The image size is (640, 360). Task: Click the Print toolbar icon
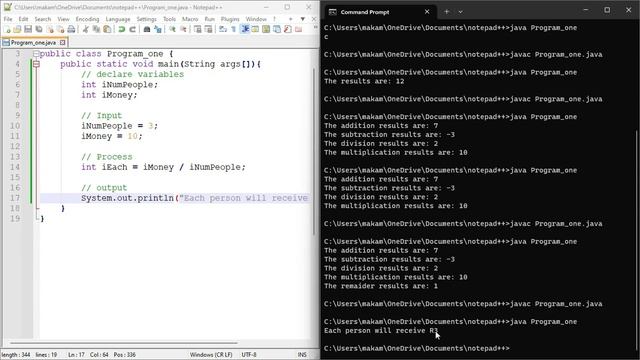click(x=71, y=29)
